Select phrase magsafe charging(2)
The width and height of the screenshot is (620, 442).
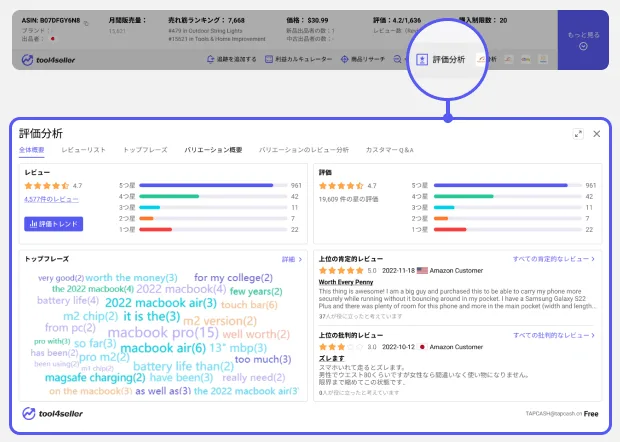pyautogui.click(x=95, y=378)
